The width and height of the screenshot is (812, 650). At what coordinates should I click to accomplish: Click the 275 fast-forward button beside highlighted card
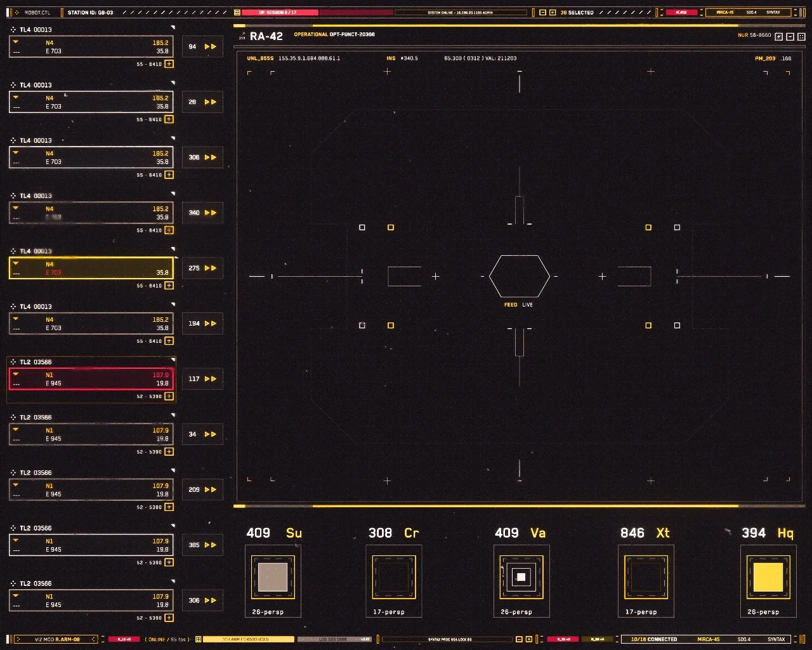click(203, 268)
